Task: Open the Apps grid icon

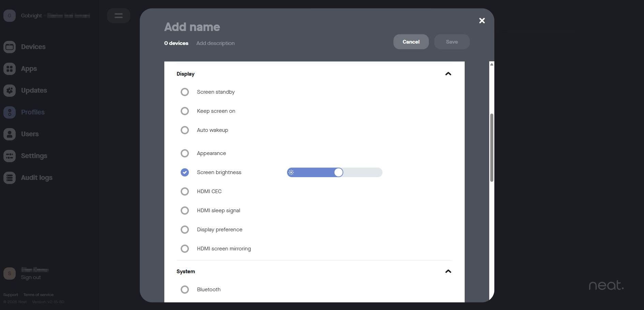Action: [x=10, y=68]
